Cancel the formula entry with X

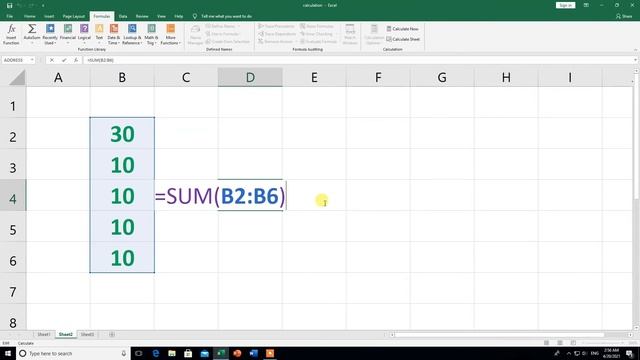(x=52, y=60)
